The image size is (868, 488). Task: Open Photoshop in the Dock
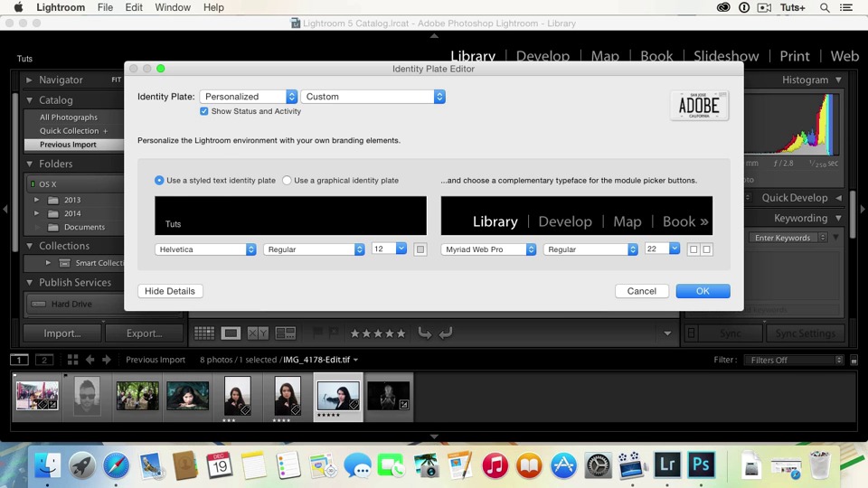[702, 465]
